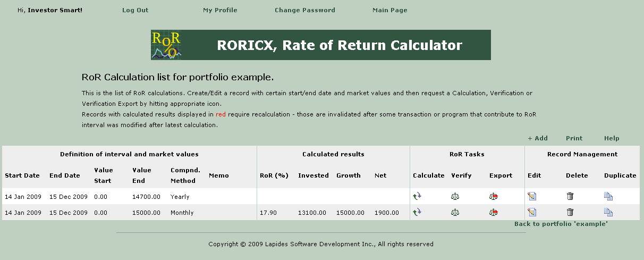This screenshot has height=260, width=644.
Task: Duplicate the Monthly compounding record
Action: point(608,212)
